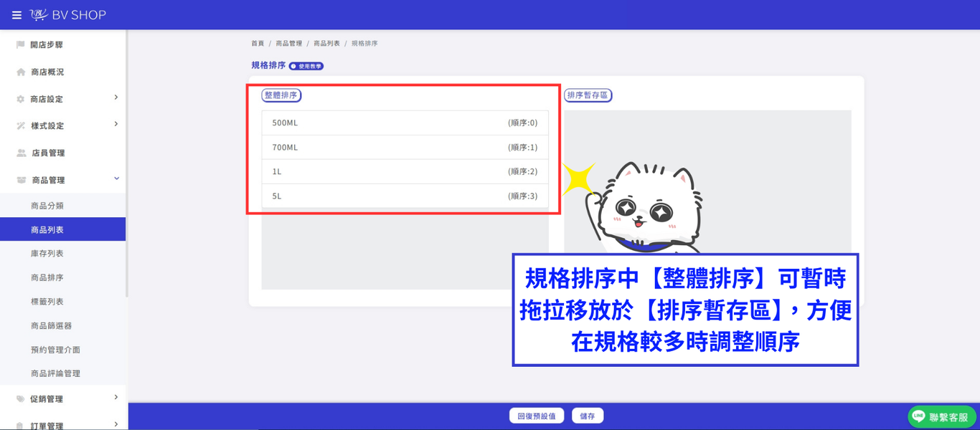Click the 儲存 button
Viewport: 980px width, 430px height.
click(x=588, y=416)
